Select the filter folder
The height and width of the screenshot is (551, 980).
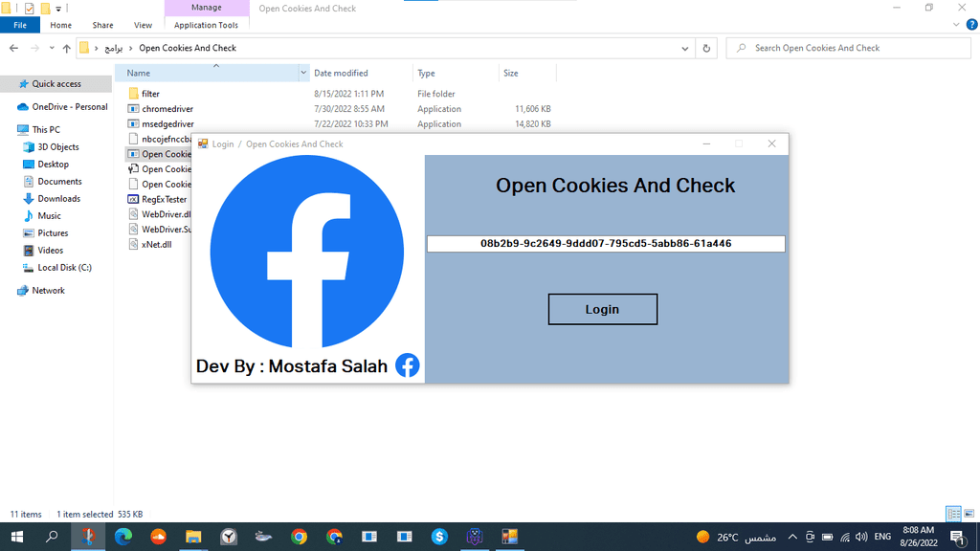click(x=150, y=94)
